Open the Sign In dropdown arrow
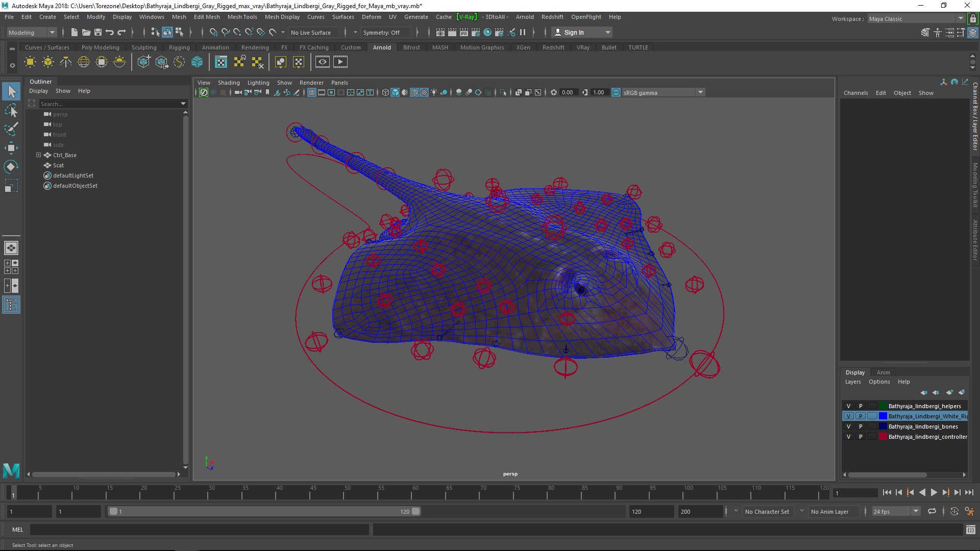Screen dimensions: 980x551 pos(607,32)
